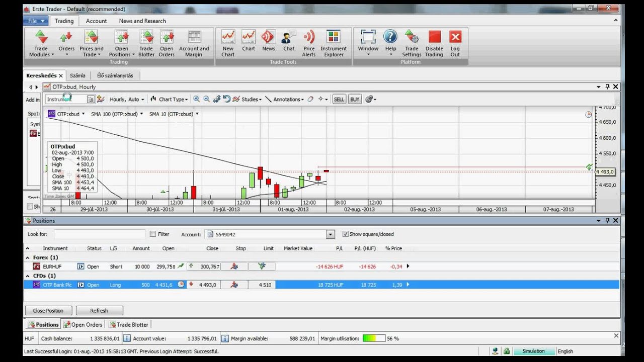Uncheck Show square/closed checkbox
This screenshot has height=362, width=644.
point(345,234)
